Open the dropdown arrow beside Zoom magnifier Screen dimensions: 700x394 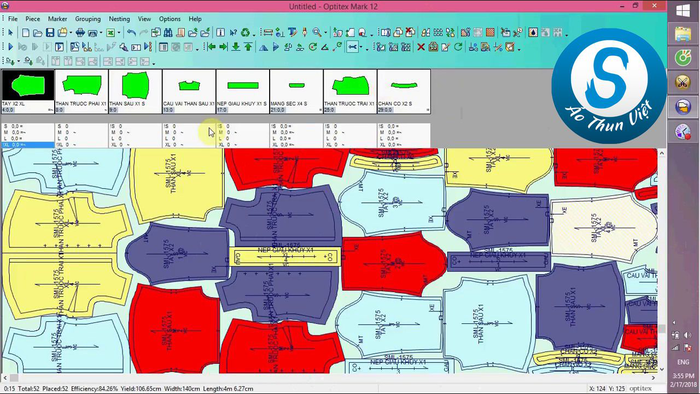click(325, 33)
